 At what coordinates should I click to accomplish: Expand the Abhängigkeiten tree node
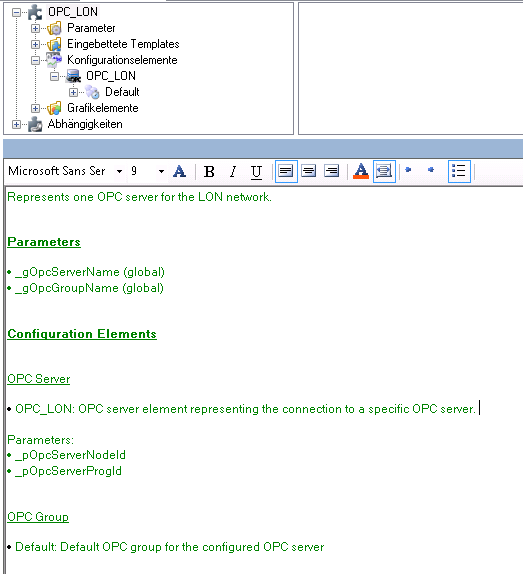click(16, 124)
